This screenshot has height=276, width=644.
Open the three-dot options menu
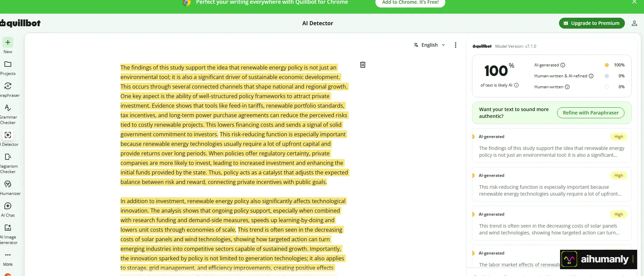pyautogui.click(x=456, y=45)
